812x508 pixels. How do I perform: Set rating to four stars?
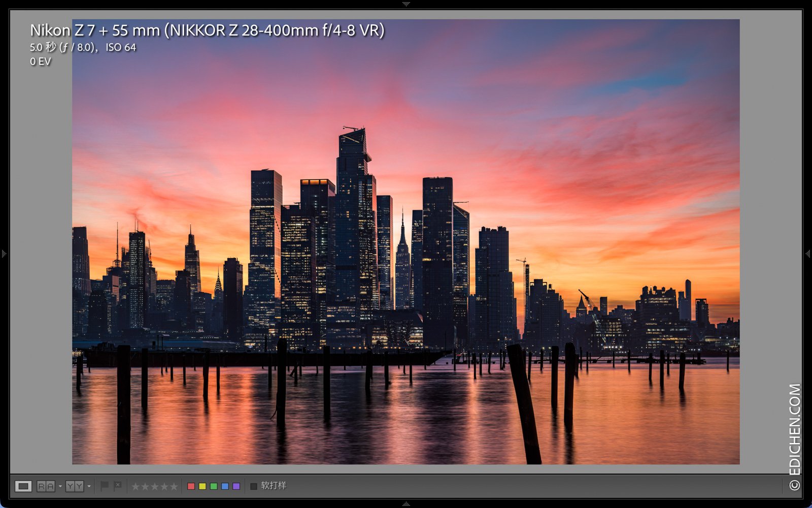pyautogui.click(x=164, y=486)
